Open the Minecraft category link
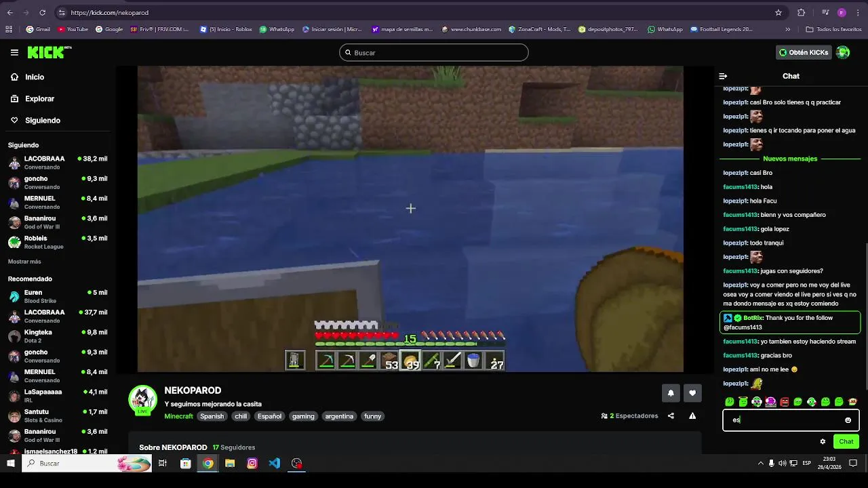 (x=178, y=416)
